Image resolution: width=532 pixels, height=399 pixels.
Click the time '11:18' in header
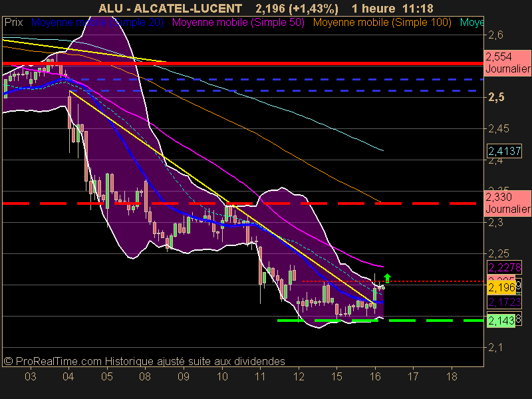coord(418,8)
